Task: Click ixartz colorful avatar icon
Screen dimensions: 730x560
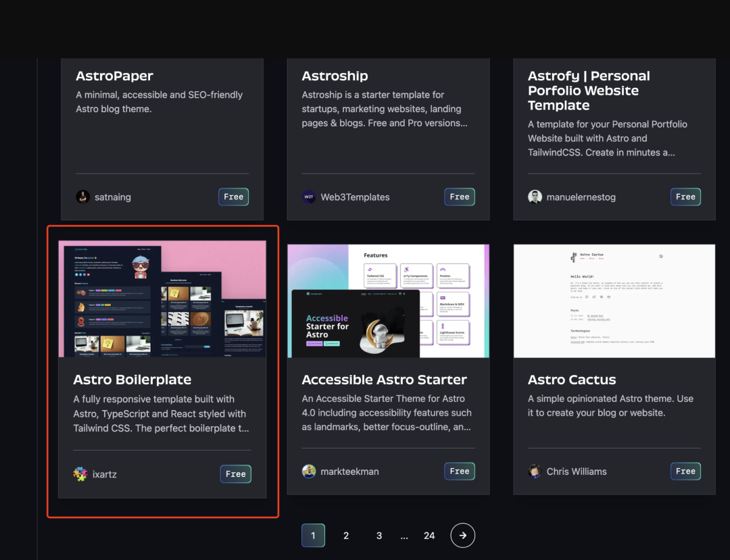Action: pyautogui.click(x=80, y=474)
